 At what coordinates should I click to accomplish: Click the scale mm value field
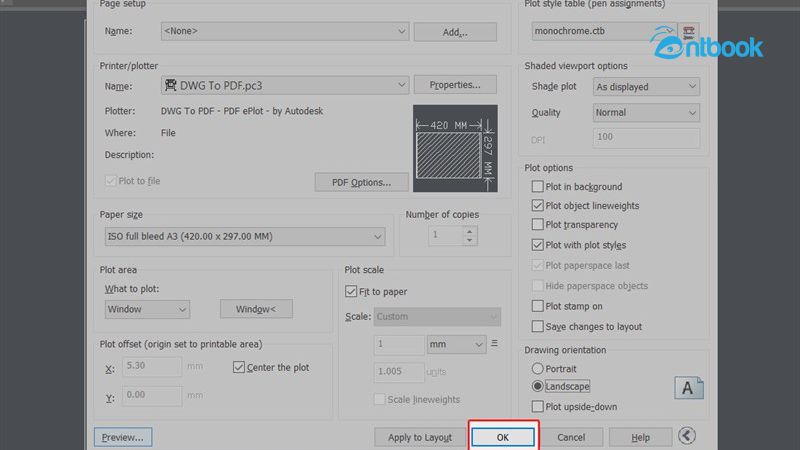point(398,344)
